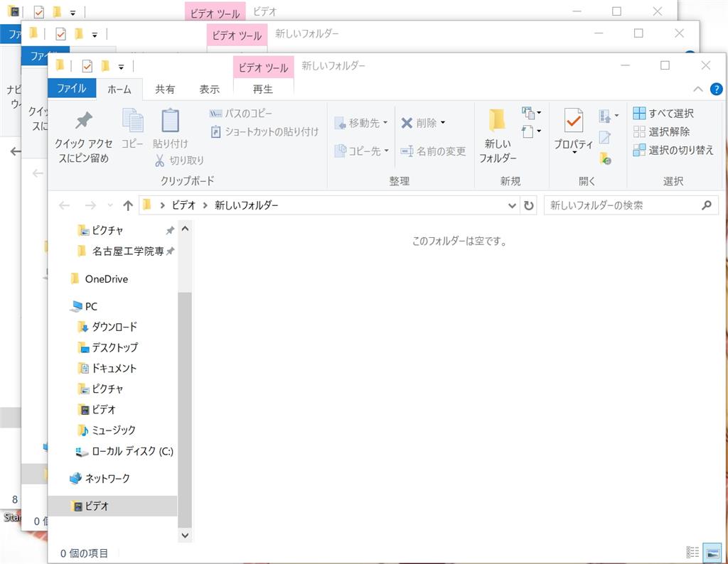
Task: Click the 削除 (Delete) X icon
Action: coord(407,123)
